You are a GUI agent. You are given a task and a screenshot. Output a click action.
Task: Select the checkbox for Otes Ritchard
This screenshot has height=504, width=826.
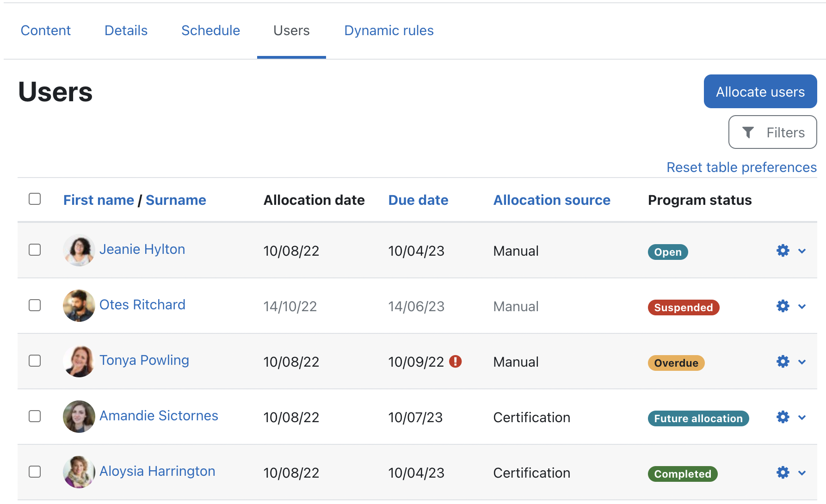35,306
